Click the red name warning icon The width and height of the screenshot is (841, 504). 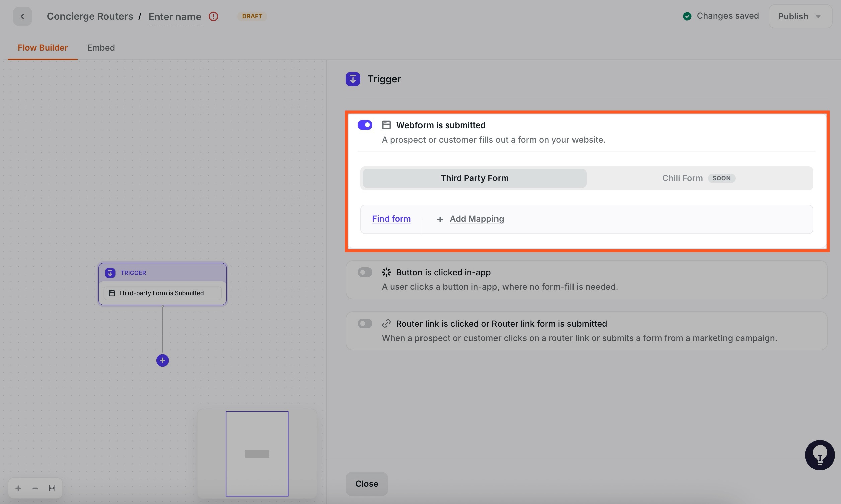(x=213, y=16)
